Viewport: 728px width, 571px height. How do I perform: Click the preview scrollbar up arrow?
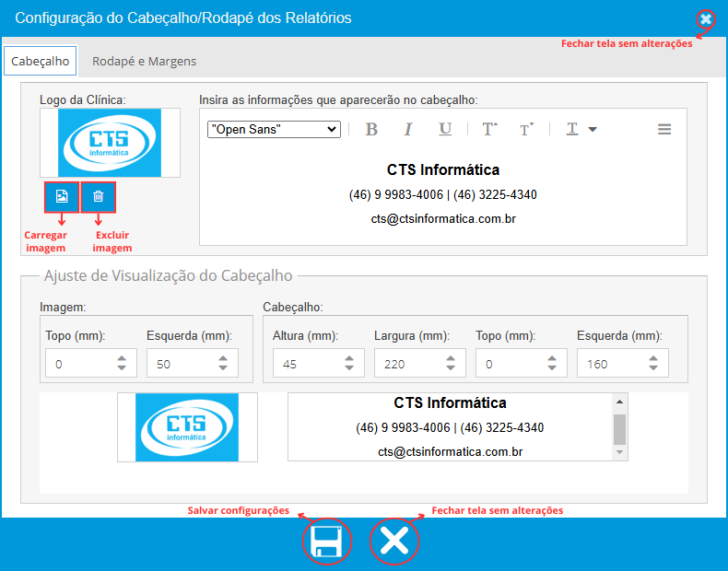coord(619,402)
